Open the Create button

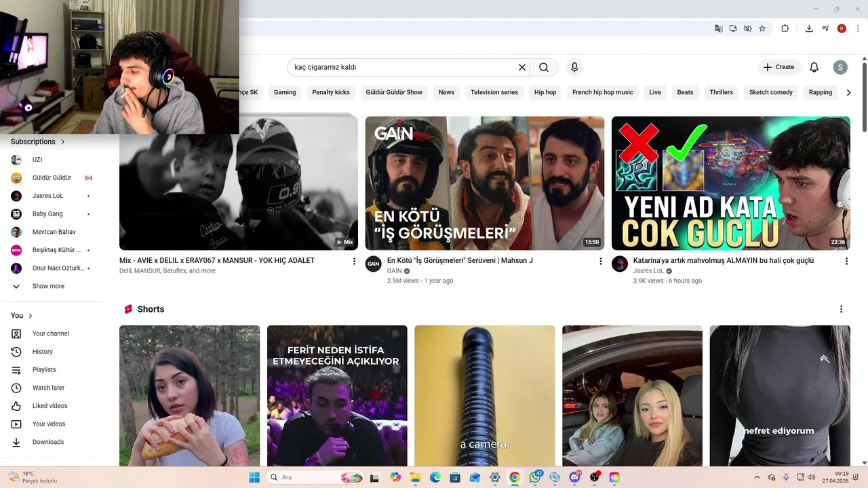[778, 67]
